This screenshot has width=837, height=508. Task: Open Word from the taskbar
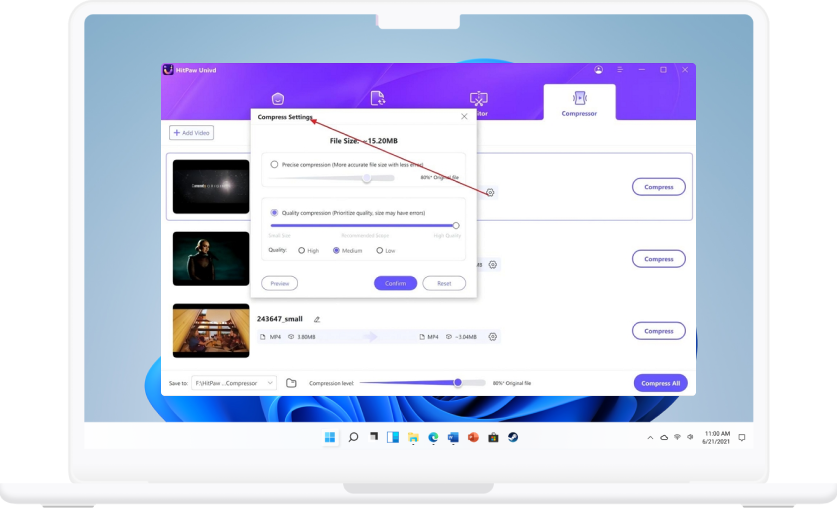coord(453,438)
